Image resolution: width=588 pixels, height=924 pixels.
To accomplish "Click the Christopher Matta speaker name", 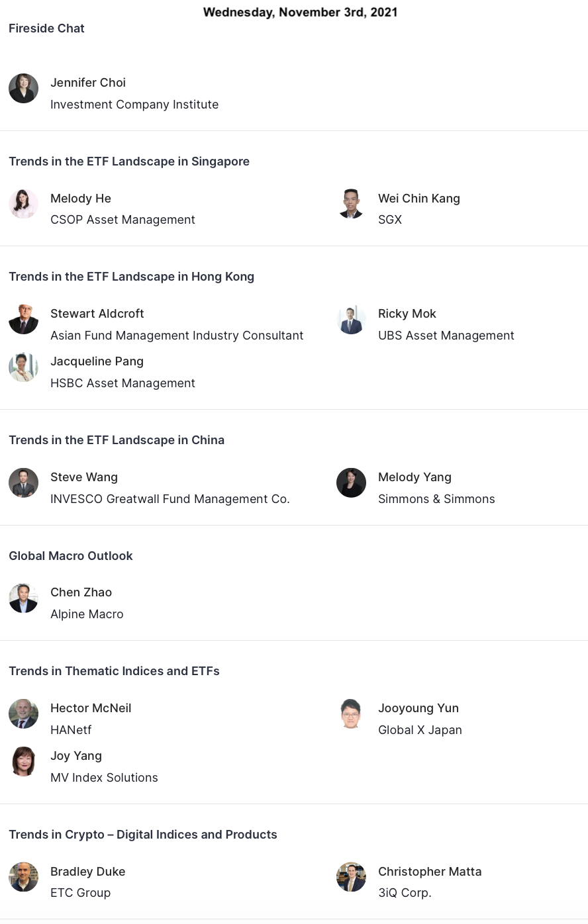I will pos(430,872).
